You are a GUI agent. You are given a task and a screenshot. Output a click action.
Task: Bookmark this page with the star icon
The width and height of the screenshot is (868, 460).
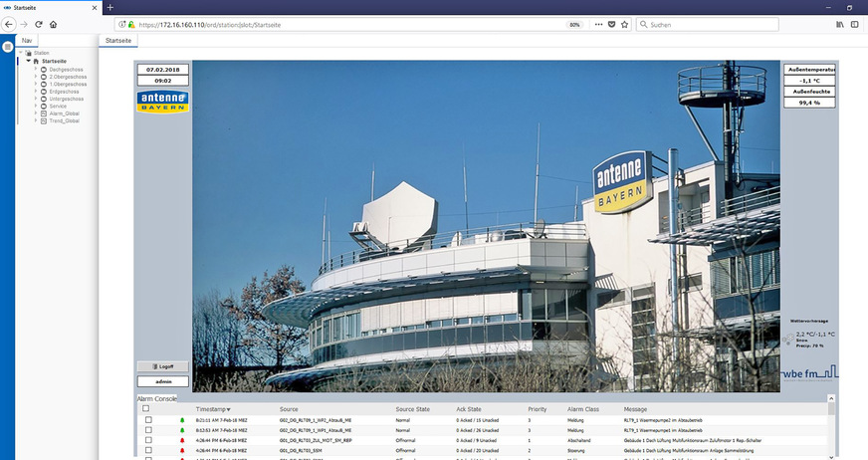pos(624,24)
